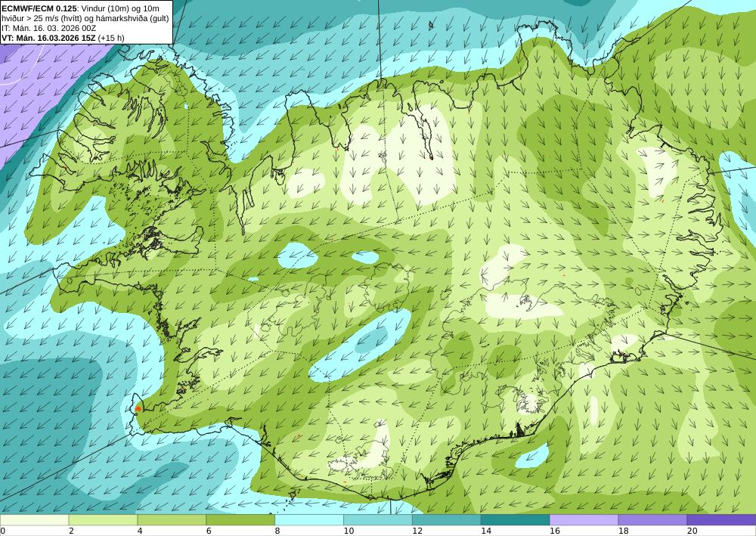This screenshot has height=536, width=756.
Task: Click the dark purple above-20 legend swatch
Action: pos(721,520)
